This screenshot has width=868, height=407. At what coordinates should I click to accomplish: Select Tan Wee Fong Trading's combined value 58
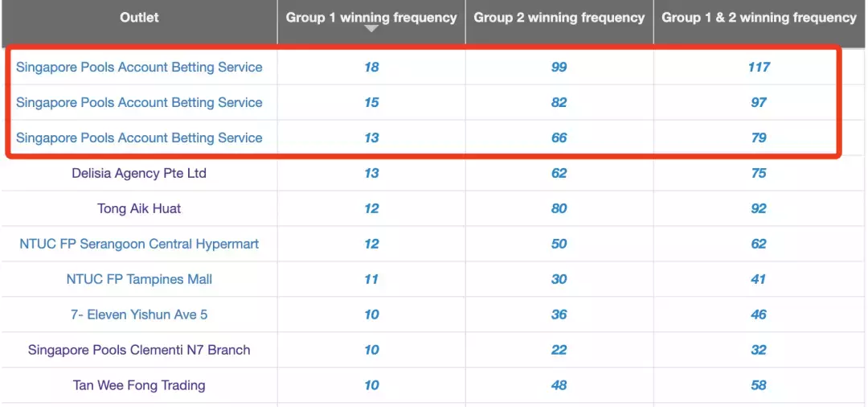click(759, 385)
